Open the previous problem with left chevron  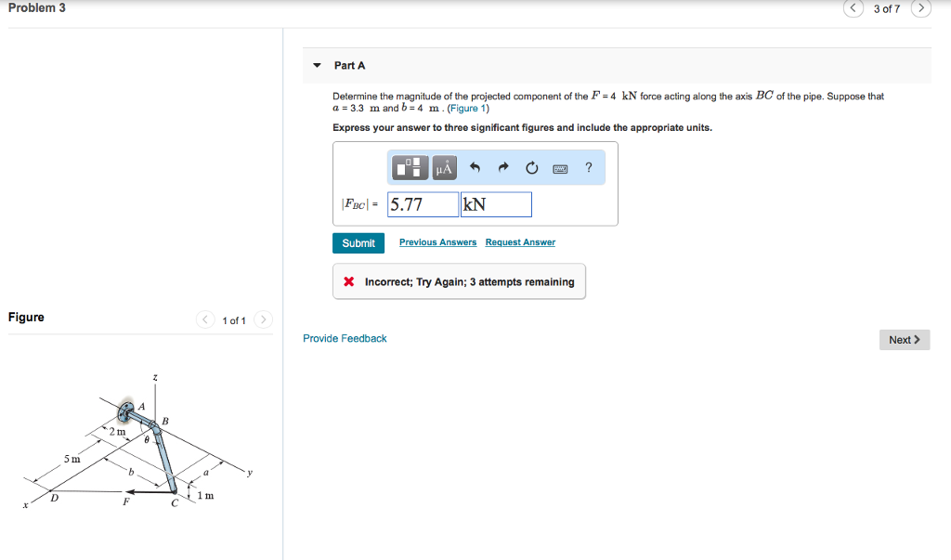[x=853, y=8]
